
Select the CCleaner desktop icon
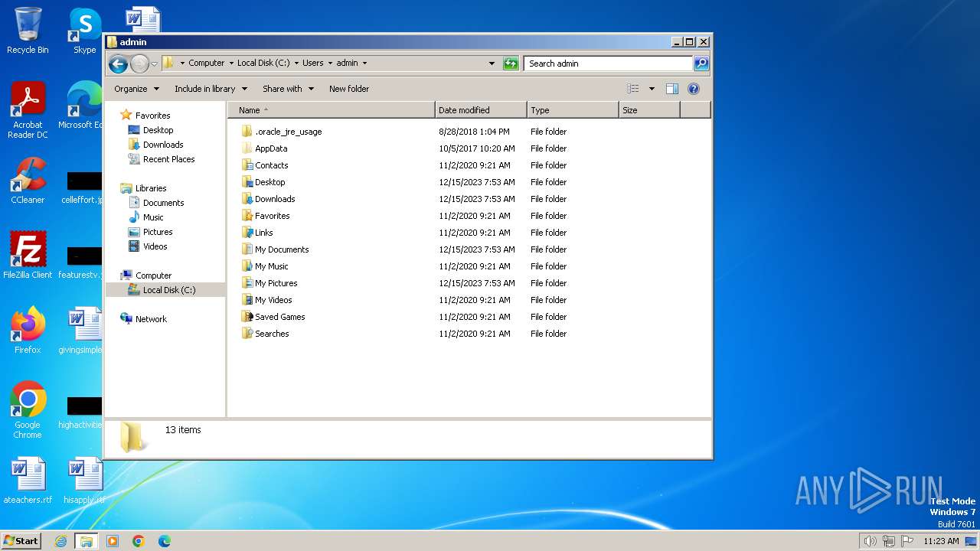28,181
